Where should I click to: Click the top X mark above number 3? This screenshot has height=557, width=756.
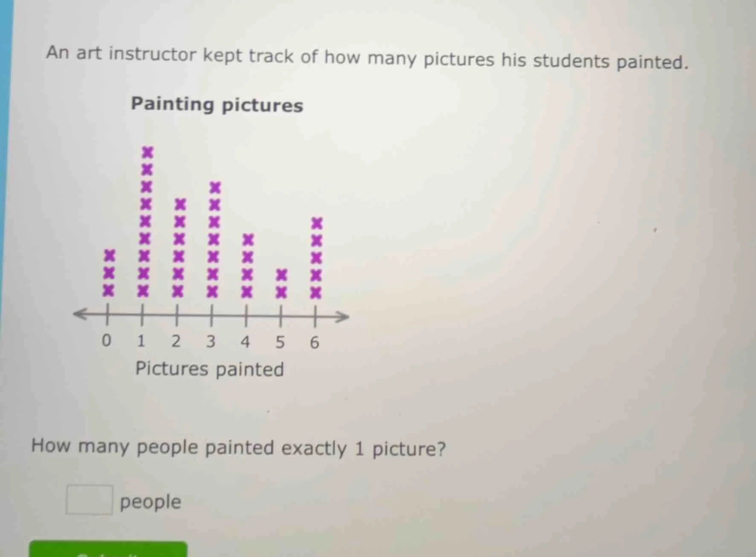[214, 188]
